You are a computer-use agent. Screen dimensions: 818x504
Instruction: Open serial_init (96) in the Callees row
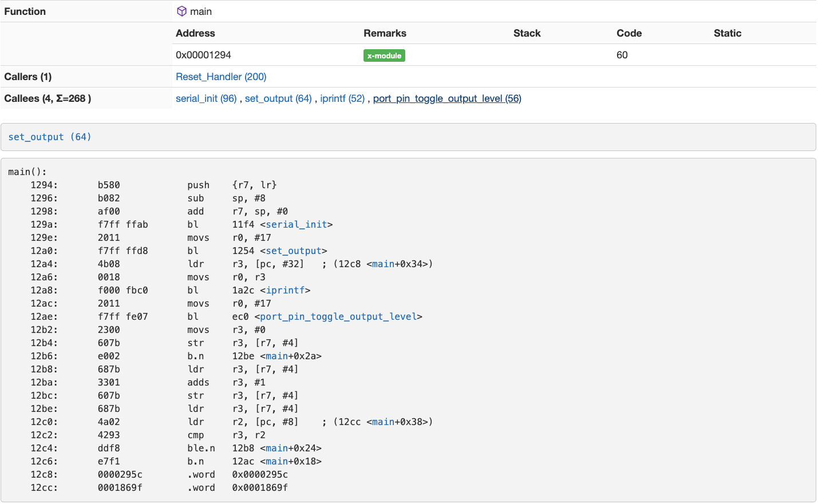coord(206,98)
